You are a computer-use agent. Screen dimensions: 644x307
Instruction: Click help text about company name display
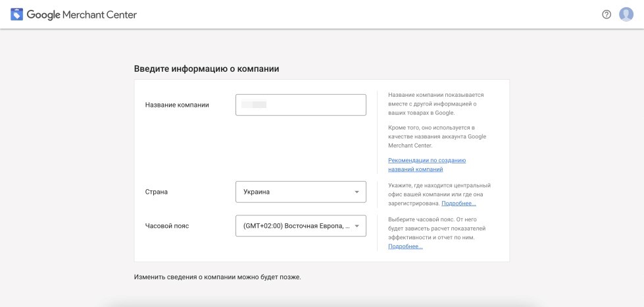(435, 103)
